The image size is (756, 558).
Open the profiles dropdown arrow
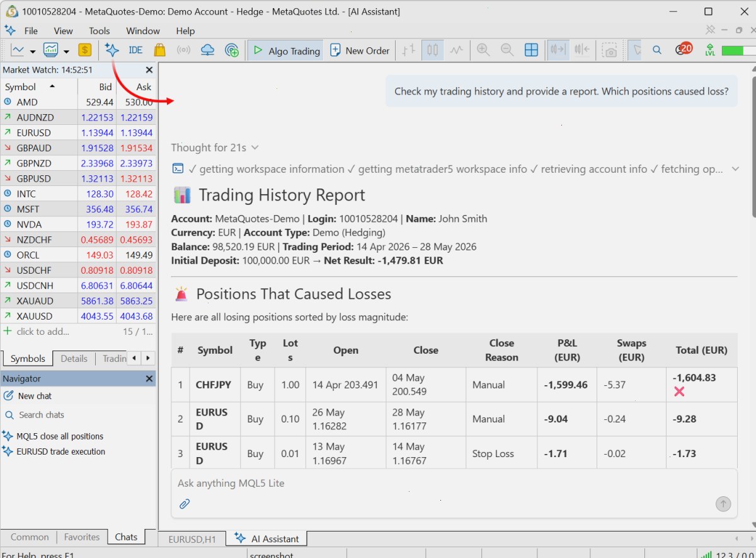pos(66,52)
